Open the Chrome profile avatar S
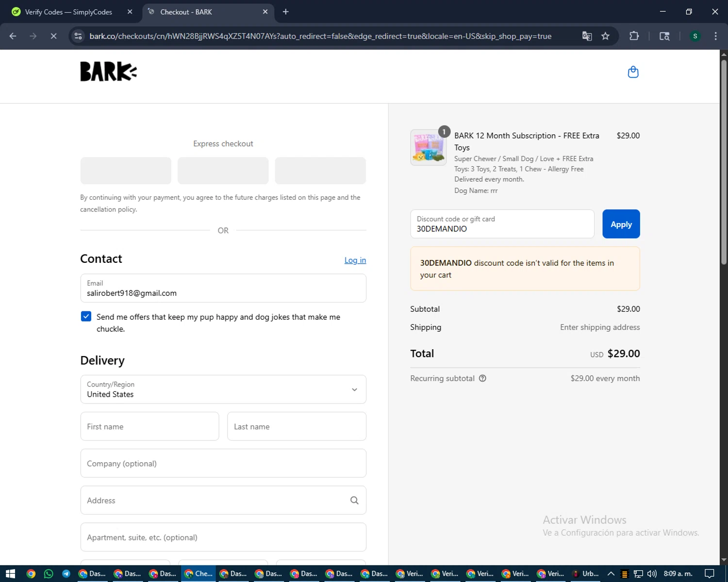The width and height of the screenshot is (728, 582). point(695,36)
